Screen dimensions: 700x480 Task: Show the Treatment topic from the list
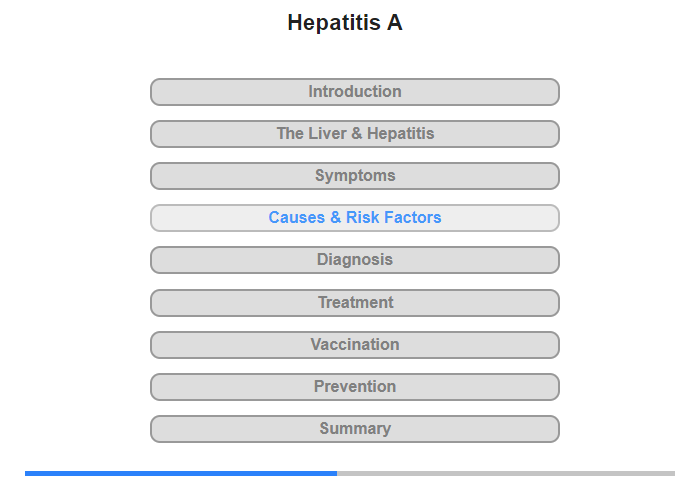point(354,303)
